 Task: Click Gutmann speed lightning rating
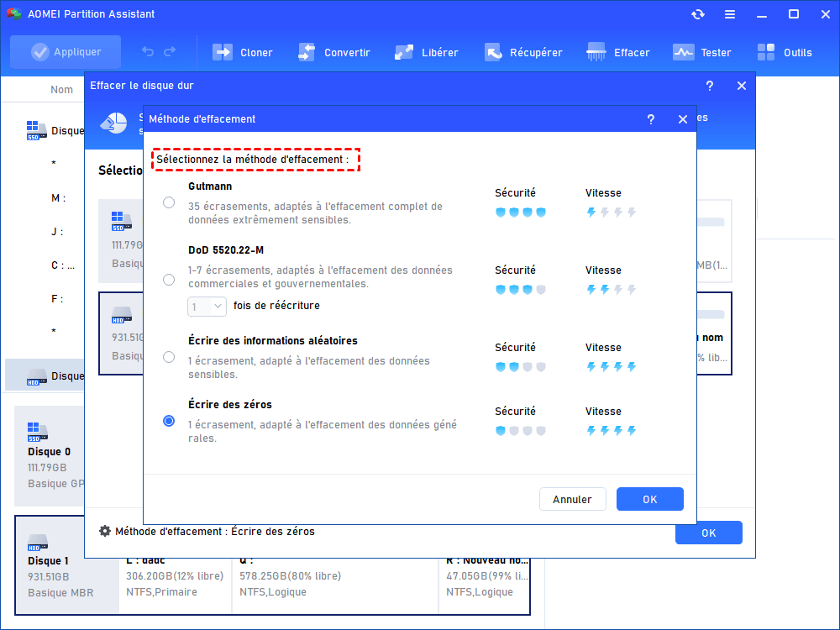point(612,213)
